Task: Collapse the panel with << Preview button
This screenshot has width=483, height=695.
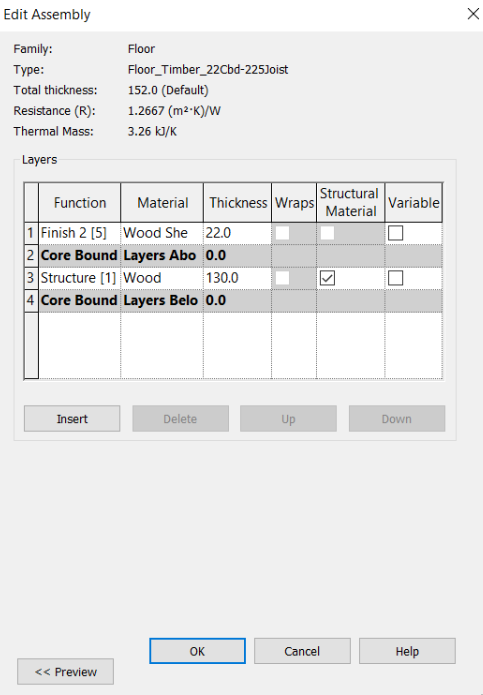Action: (66, 672)
